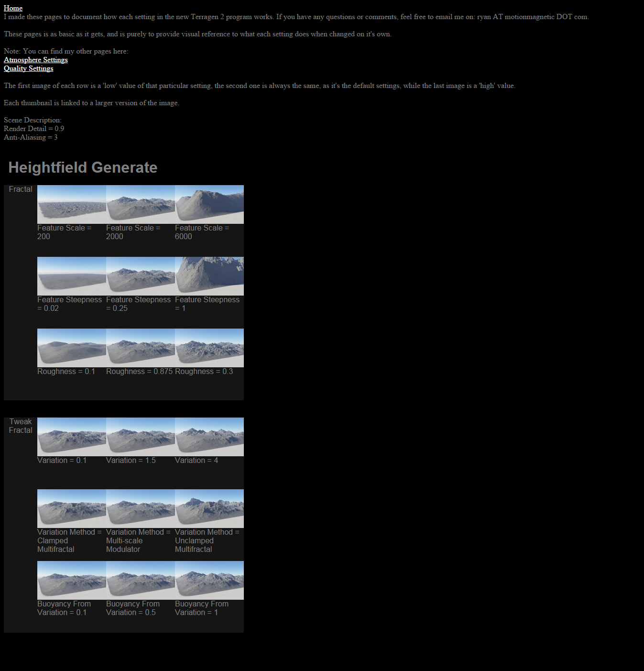Click the 'Roughness = 0.875' caption text

click(x=139, y=372)
